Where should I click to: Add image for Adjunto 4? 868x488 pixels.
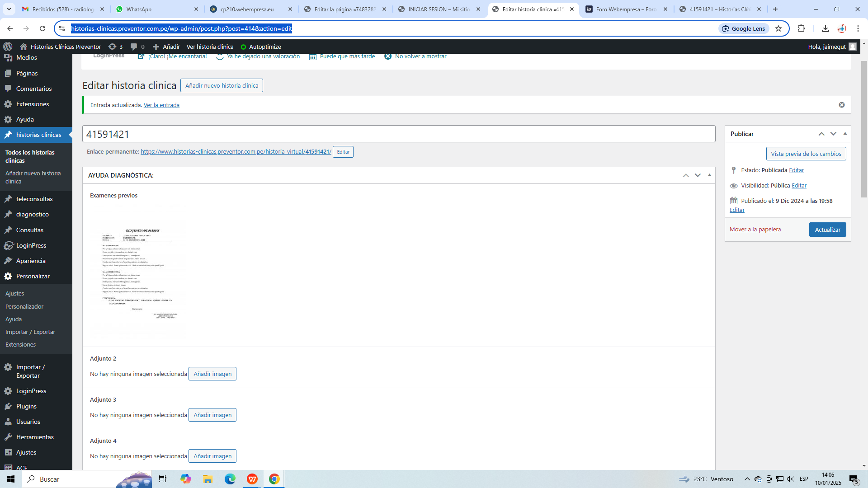pyautogui.click(x=212, y=456)
